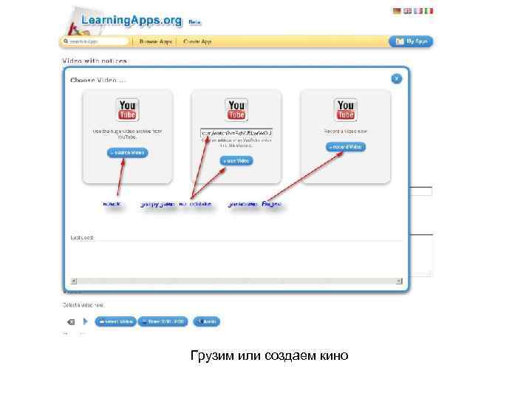532x399 pixels.
Task: Switch language with the British flag
Action: click(407, 11)
